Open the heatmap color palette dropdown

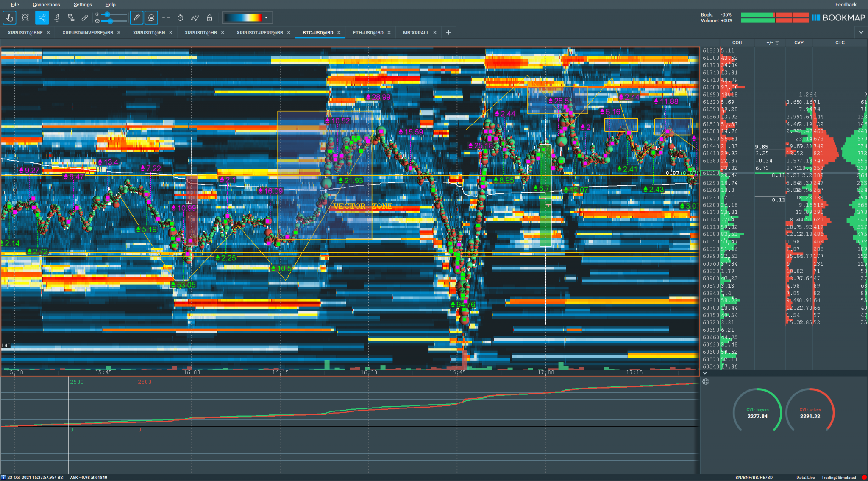pos(266,17)
